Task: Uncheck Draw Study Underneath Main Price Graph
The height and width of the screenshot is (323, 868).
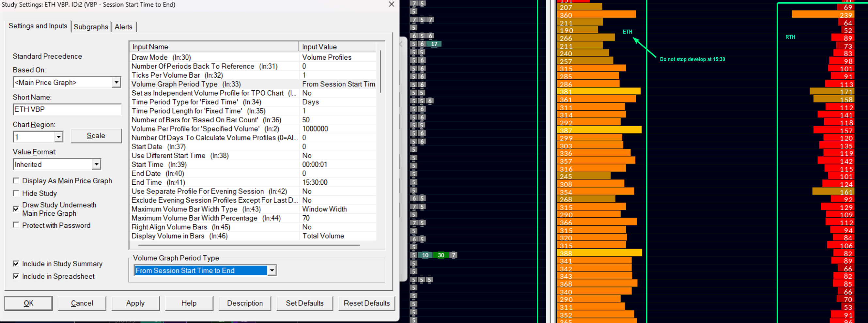Action: [16, 209]
